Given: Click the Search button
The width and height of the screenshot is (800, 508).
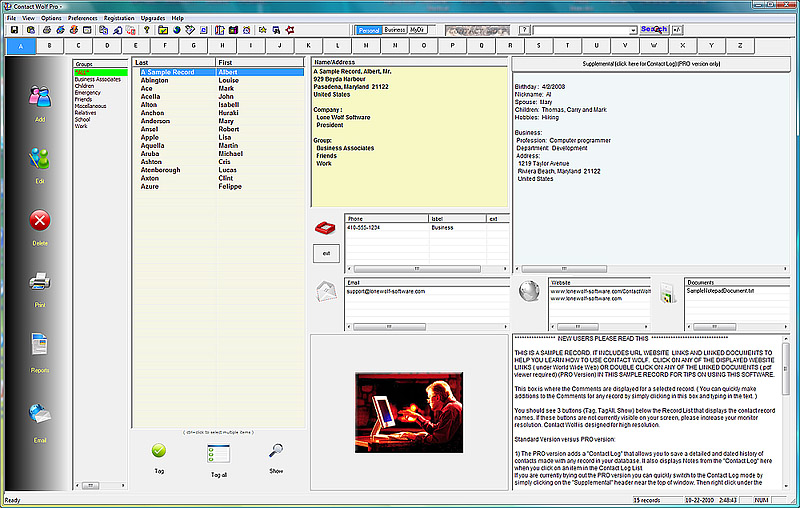Looking at the screenshot, I should (x=654, y=29).
